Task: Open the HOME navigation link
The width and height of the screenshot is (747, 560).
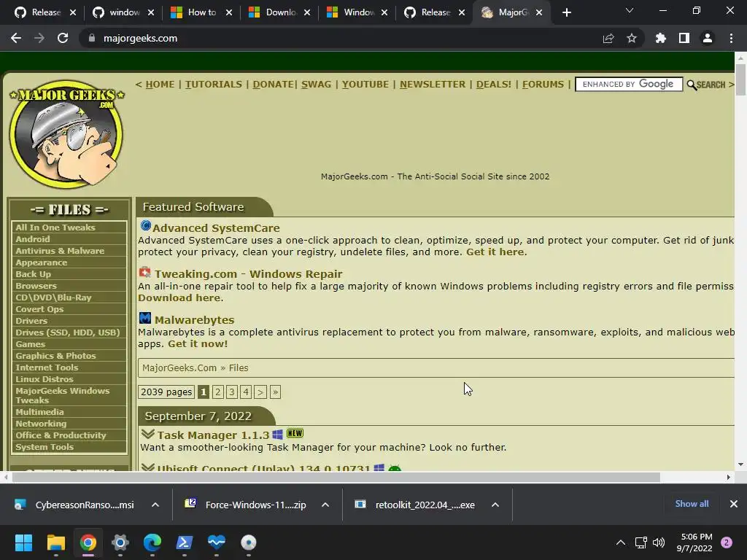Action: click(x=160, y=85)
